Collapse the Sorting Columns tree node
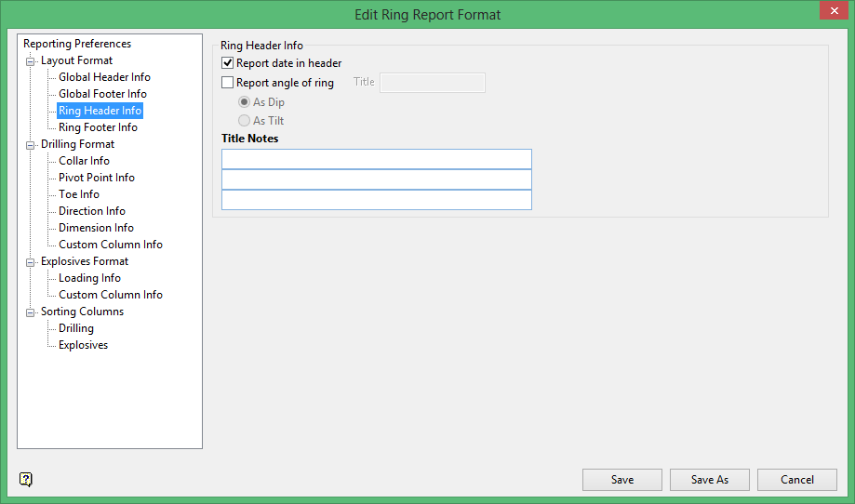The width and height of the screenshot is (855, 504). click(31, 312)
